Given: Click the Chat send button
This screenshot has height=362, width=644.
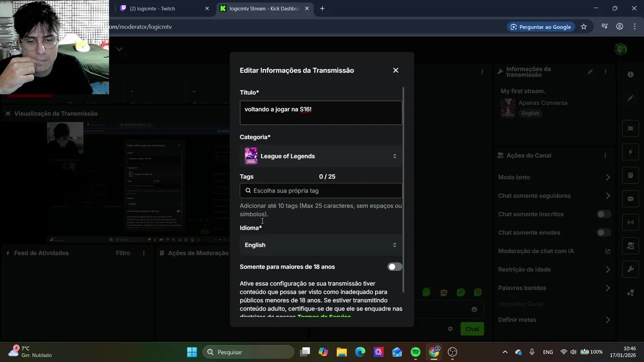Looking at the screenshot, I should pos(472,329).
